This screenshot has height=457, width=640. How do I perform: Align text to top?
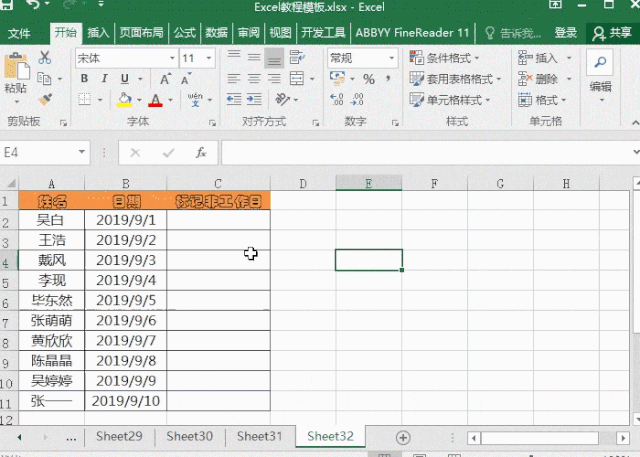[234, 57]
